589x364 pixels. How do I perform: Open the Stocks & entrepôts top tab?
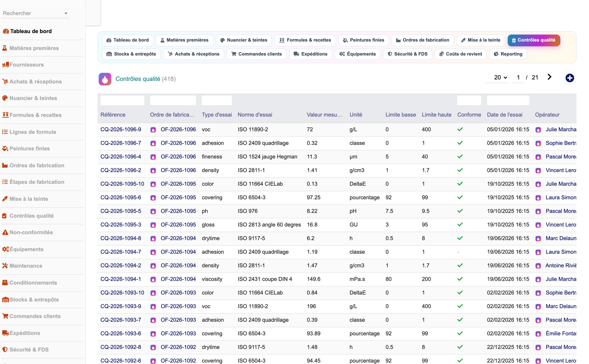coord(131,54)
